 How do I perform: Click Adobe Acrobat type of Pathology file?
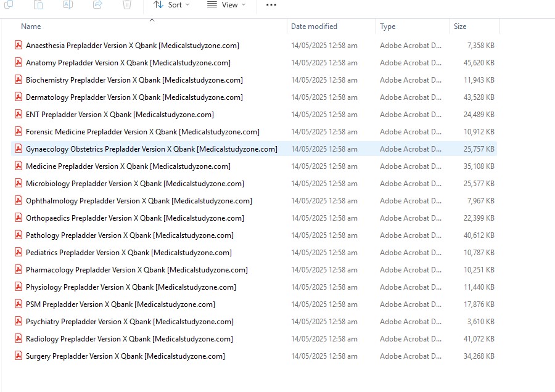click(411, 235)
